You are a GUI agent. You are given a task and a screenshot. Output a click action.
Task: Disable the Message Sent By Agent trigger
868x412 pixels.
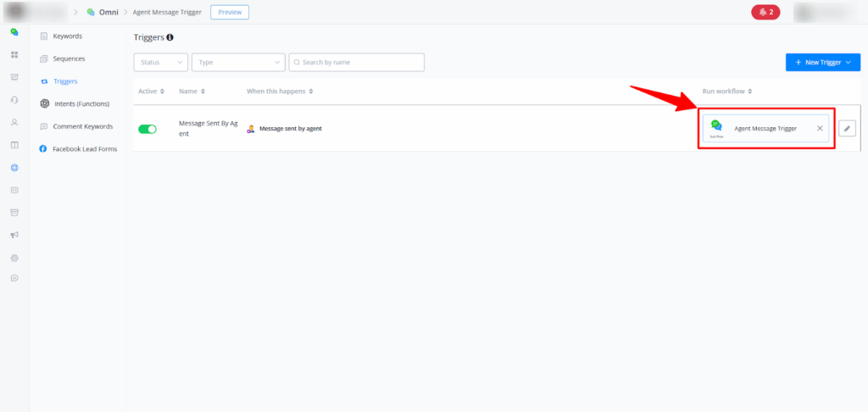click(x=147, y=129)
